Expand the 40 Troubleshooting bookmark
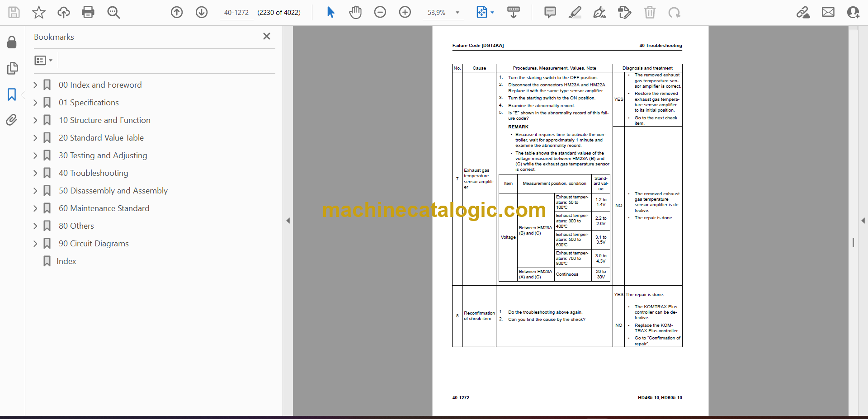The width and height of the screenshot is (868, 419). click(x=35, y=173)
